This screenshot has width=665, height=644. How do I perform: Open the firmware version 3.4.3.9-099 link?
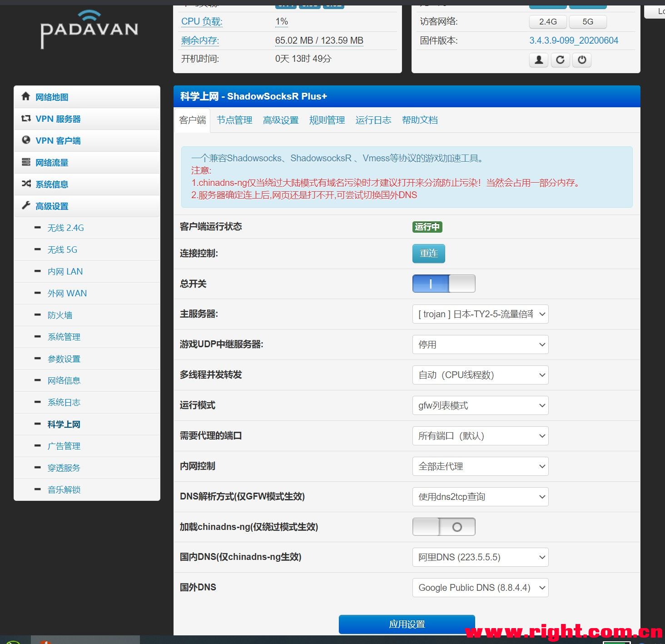574,40
